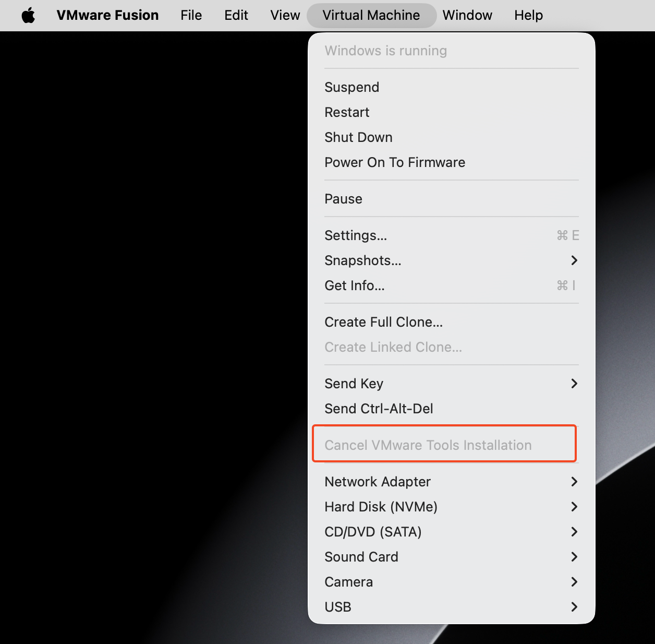Send Ctrl-Alt-Del to the VM
Viewport: 655px width, 644px height.
click(x=452, y=409)
